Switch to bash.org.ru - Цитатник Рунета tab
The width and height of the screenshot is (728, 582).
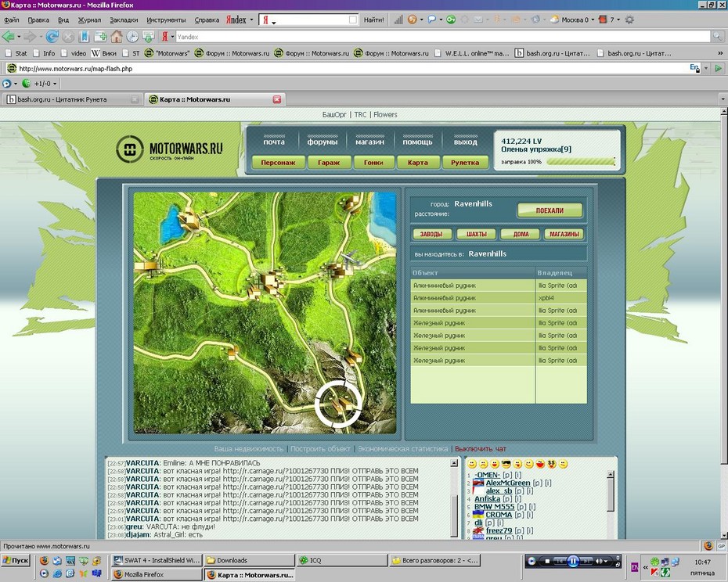tap(72, 99)
